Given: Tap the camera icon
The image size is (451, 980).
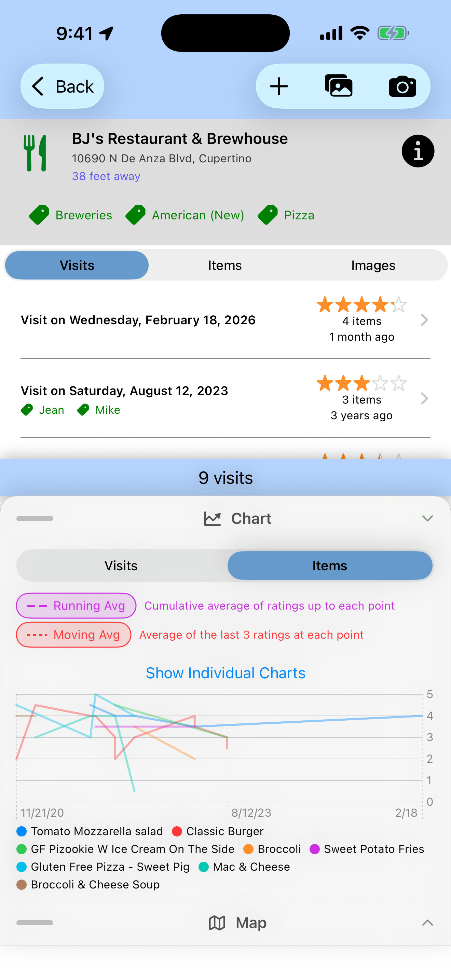Looking at the screenshot, I should (402, 86).
